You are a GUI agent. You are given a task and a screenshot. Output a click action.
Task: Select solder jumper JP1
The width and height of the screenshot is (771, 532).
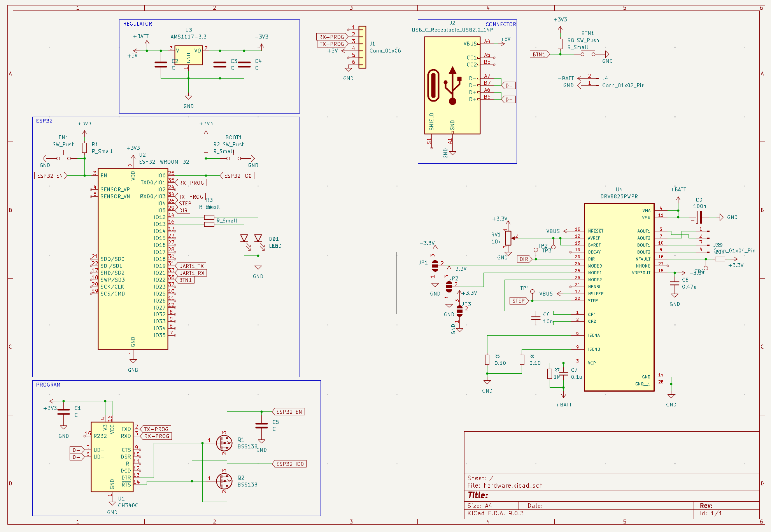(x=435, y=266)
